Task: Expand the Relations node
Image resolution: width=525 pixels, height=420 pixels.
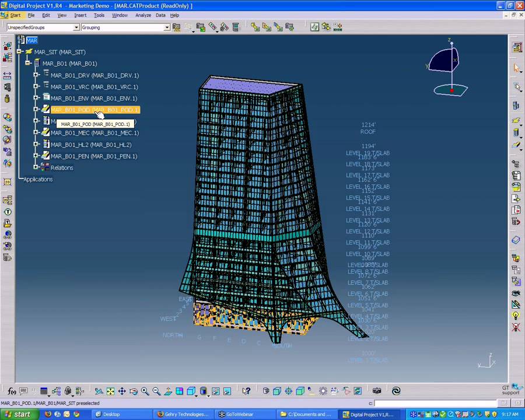Action: 36,167
